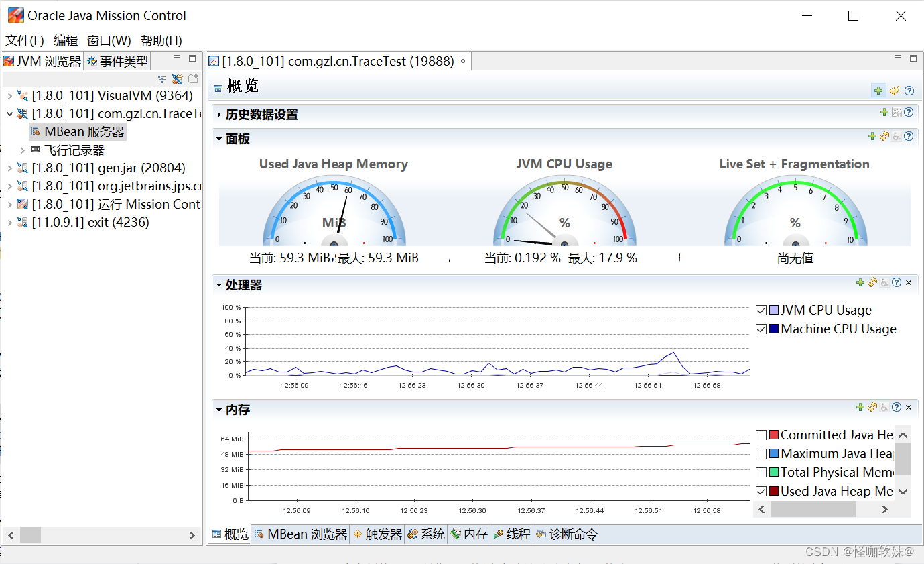Click the JVM browser horizontal scroll right arrow

tap(192, 535)
